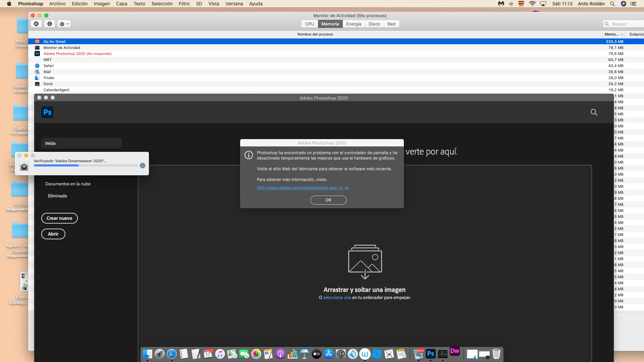Viewport: 644px width, 362px height.
Task: Click the force quit process icon
Action: (36, 24)
